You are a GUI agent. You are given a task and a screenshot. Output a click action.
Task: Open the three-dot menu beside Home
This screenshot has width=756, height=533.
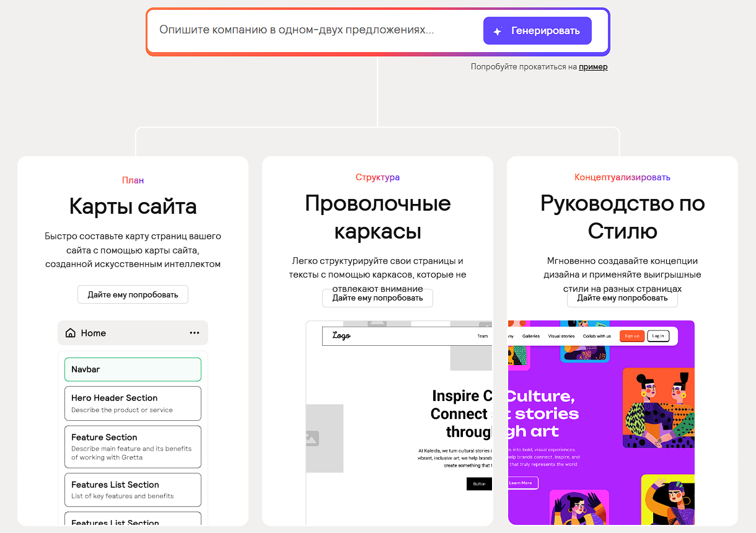click(x=195, y=333)
